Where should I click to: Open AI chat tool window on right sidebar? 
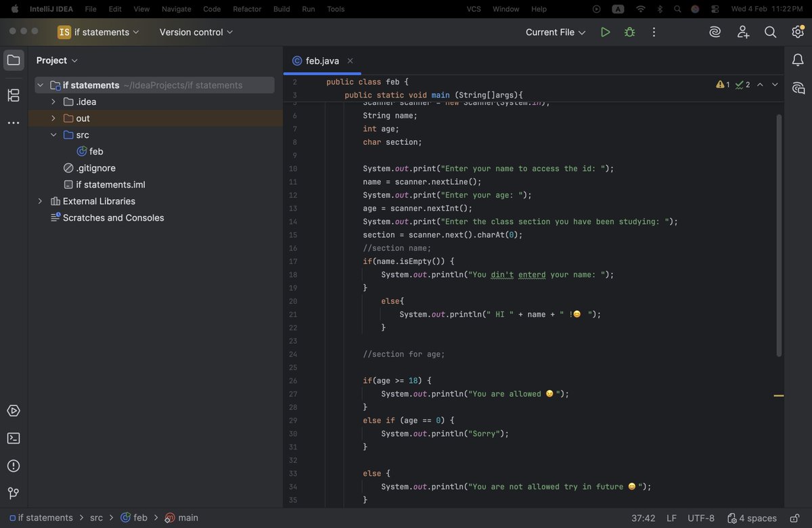(798, 88)
